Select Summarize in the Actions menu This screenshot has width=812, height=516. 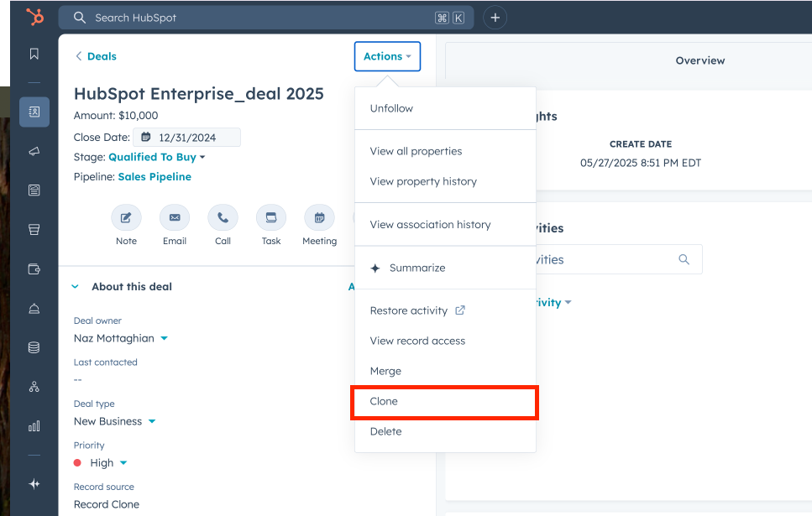coord(445,268)
